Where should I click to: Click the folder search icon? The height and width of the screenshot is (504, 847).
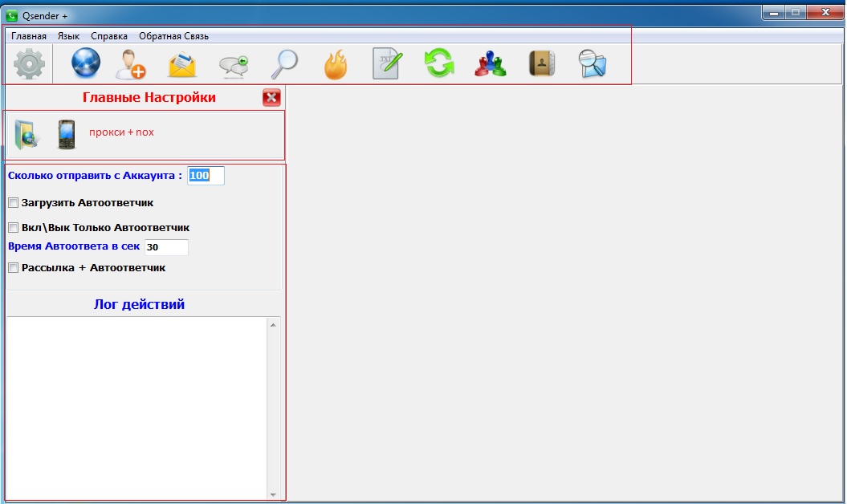click(592, 63)
